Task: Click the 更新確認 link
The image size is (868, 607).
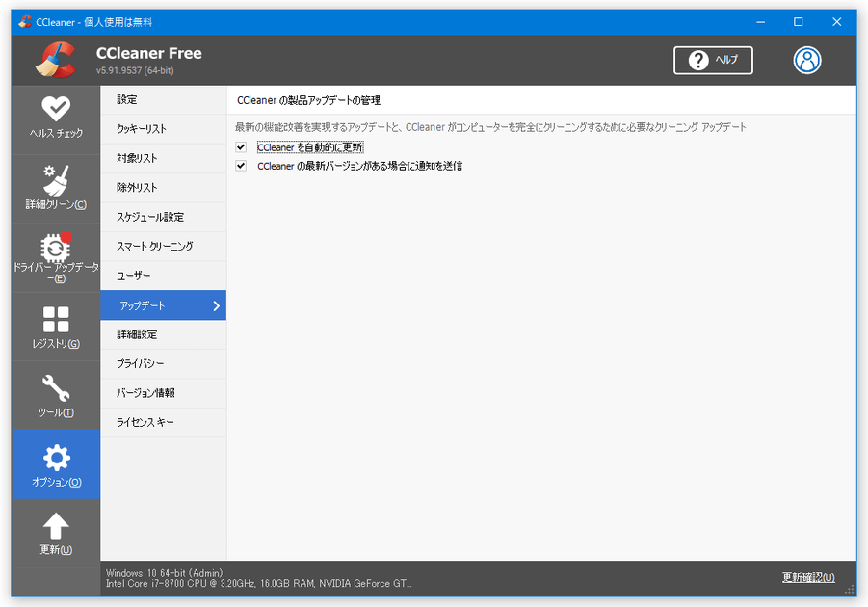Action: (x=808, y=578)
